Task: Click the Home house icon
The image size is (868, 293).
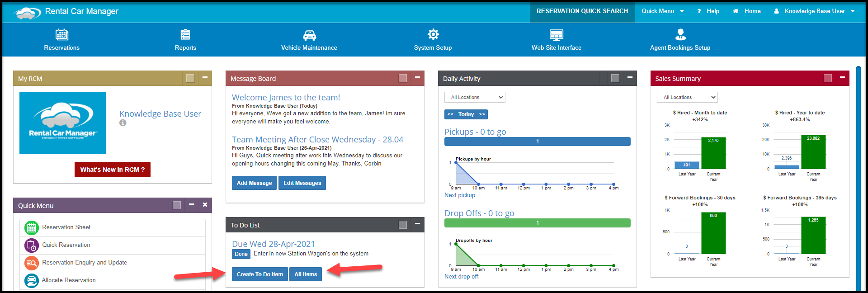Action: [x=736, y=11]
